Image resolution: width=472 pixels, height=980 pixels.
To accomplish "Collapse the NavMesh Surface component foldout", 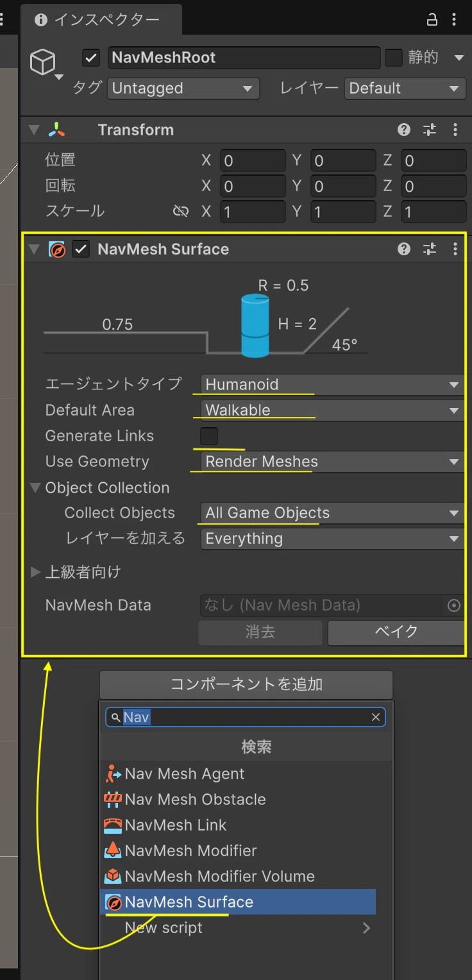I will (34, 249).
